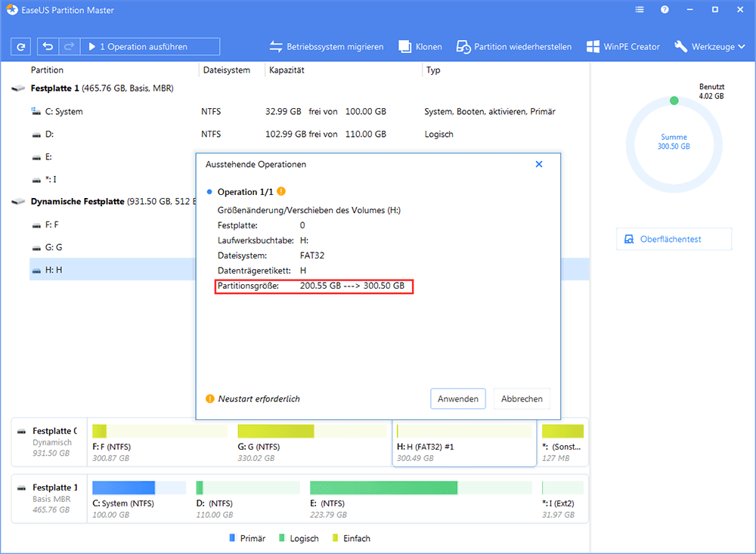This screenshot has width=756, height=554.
Task: Open Betriebssystem migrieren tool
Action: click(327, 47)
